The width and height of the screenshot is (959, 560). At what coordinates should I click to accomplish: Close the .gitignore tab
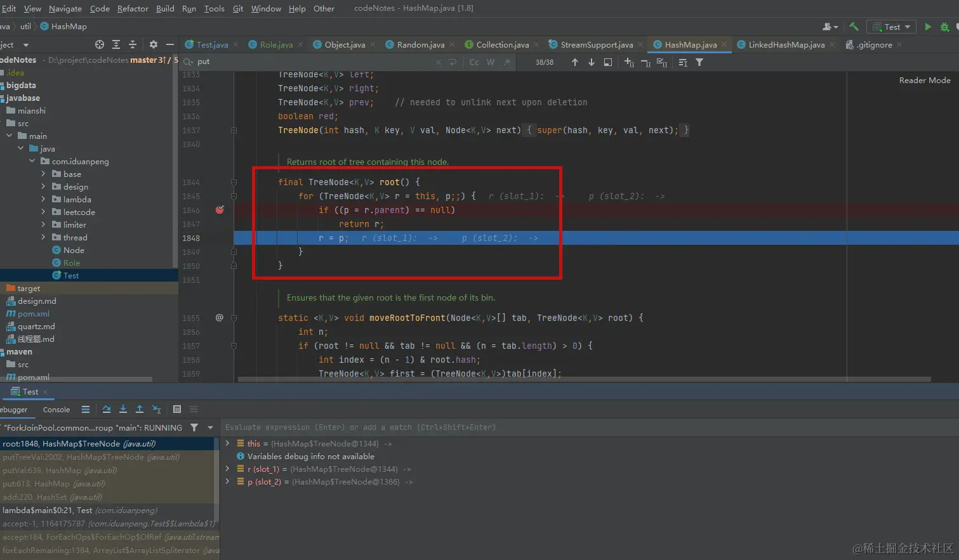(899, 44)
